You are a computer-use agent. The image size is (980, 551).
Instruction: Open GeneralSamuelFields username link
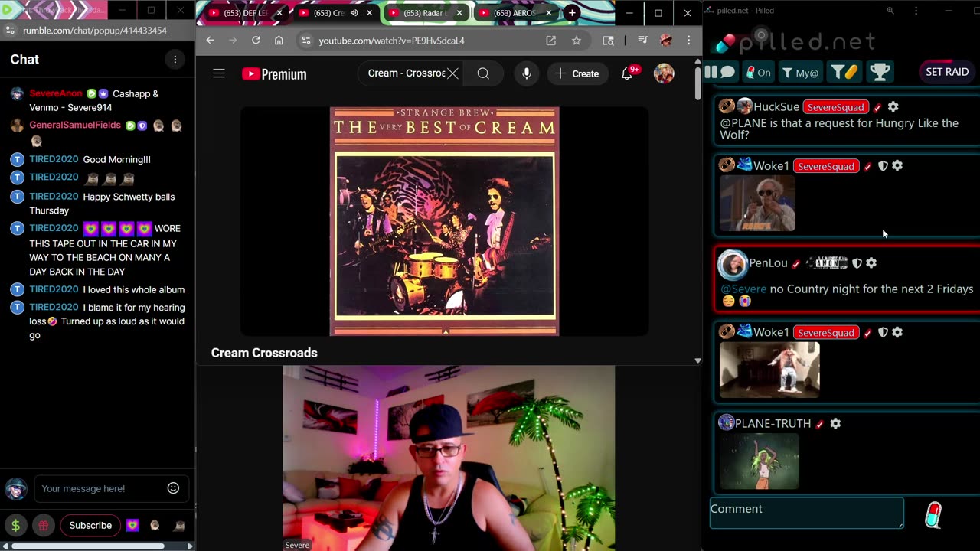click(75, 126)
